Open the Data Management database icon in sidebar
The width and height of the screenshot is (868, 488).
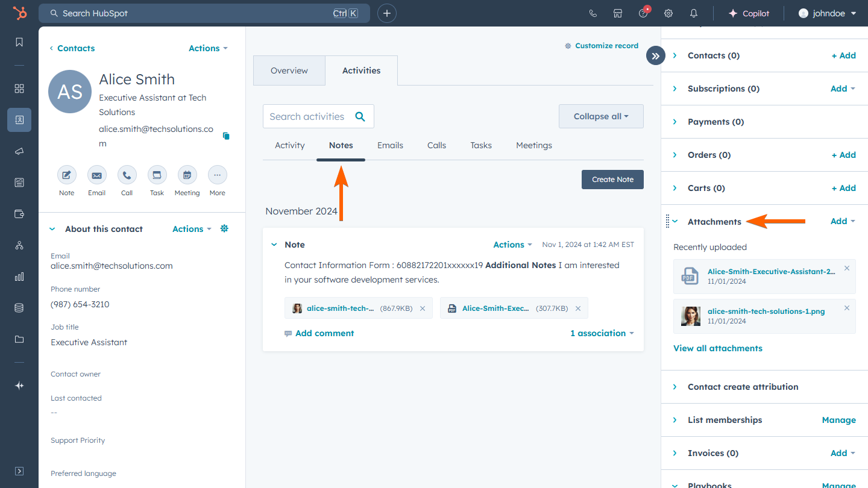[19, 308]
